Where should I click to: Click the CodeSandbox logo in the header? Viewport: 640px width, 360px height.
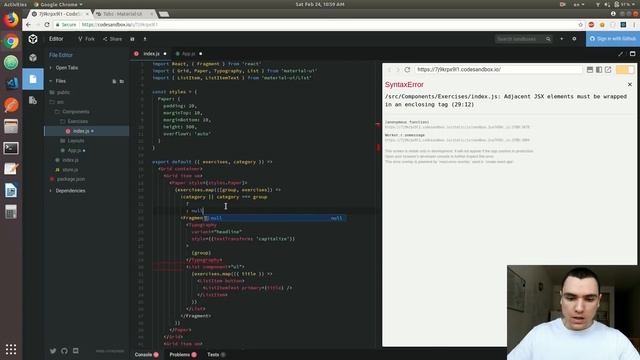pyautogui.click(x=33, y=39)
